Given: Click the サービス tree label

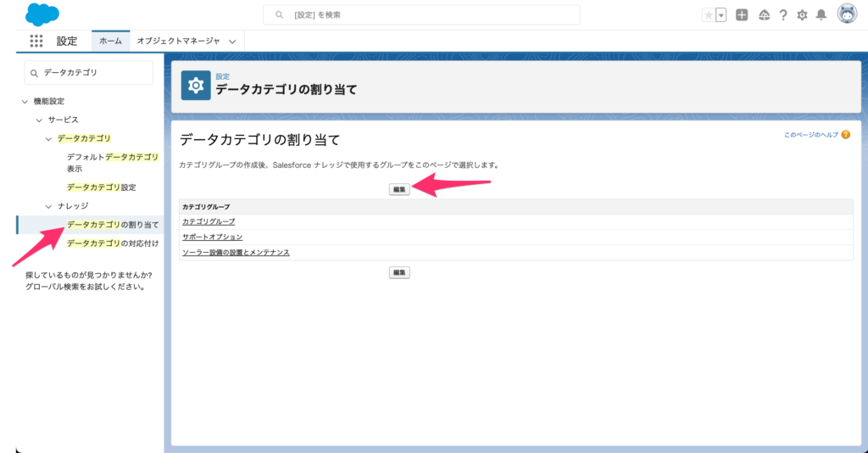Looking at the screenshot, I should pos(63,120).
